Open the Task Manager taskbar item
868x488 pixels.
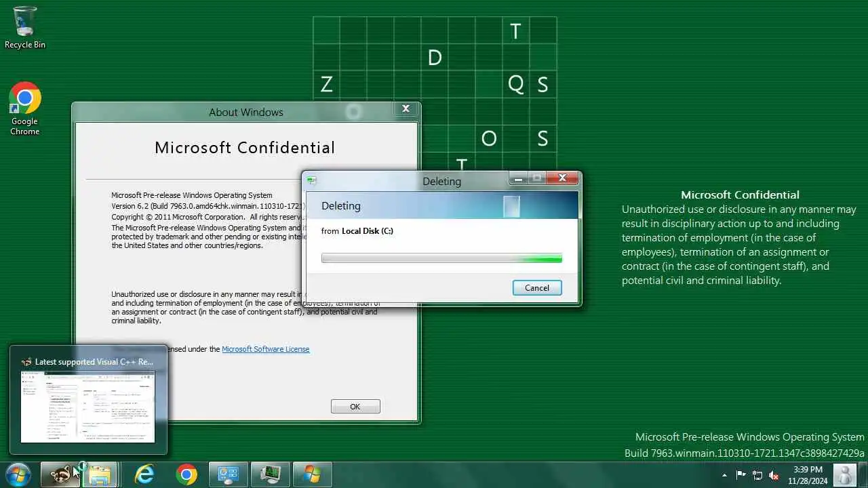(271, 474)
